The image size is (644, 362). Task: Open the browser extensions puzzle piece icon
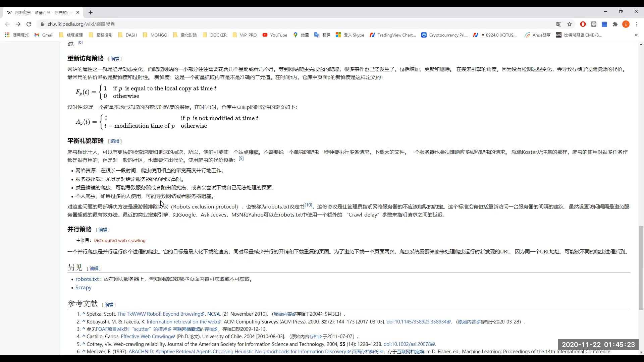615,24
